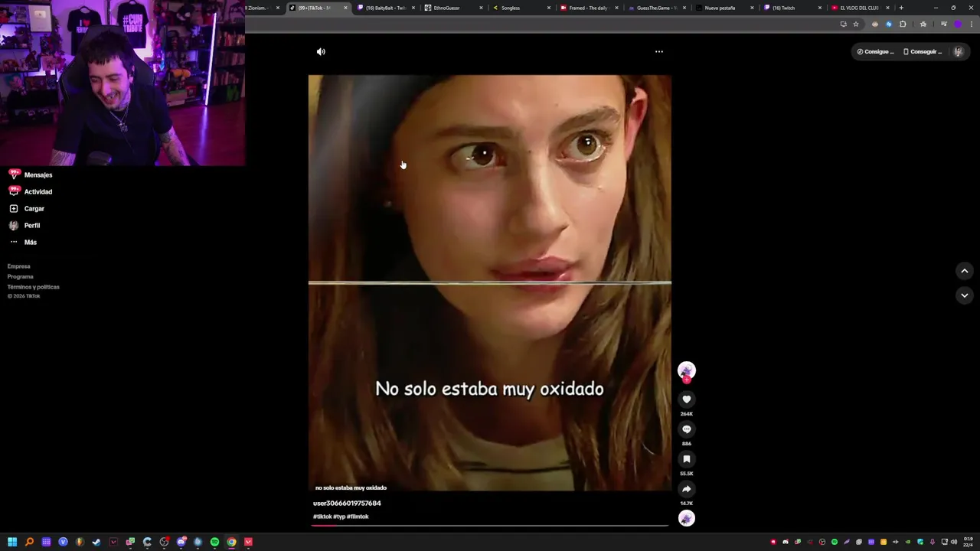Image resolution: width=980 pixels, height=551 pixels.
Task: Open Chrome from taskbar
Action: click(231, 542)
